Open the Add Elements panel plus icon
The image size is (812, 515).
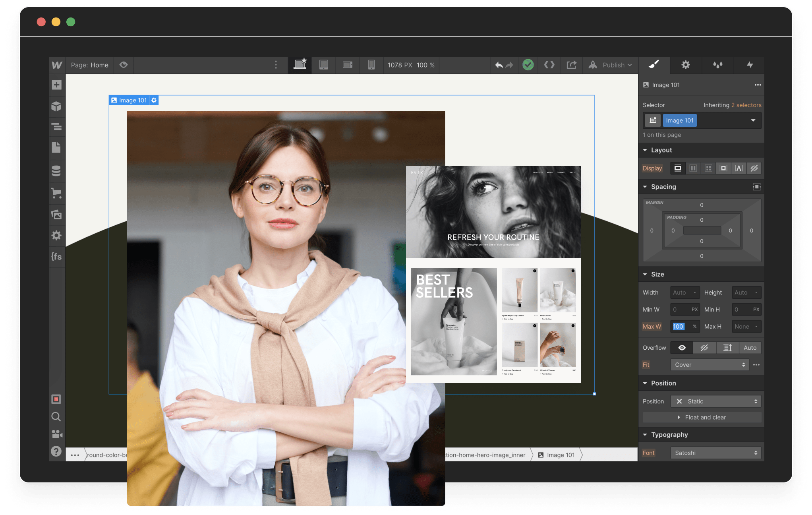(56, 85)
